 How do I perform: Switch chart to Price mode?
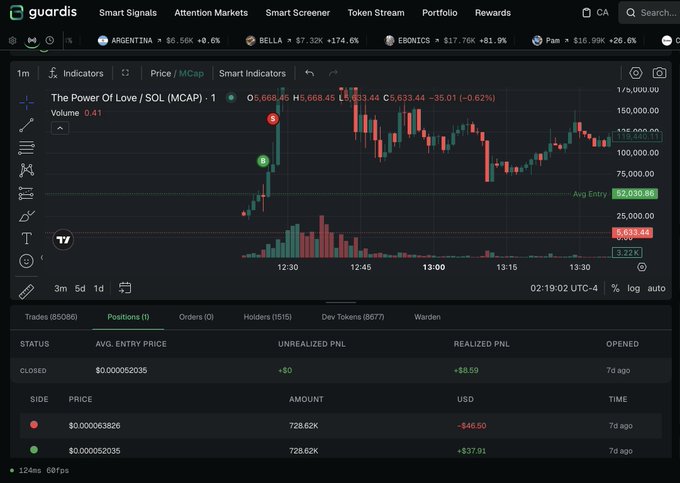pos(160,73)
